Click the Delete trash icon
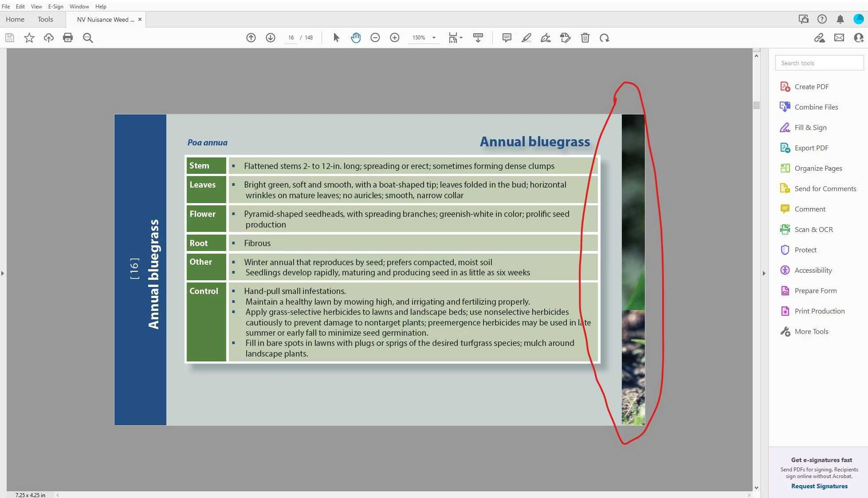 pyautogui.click(x=585, y=38)
